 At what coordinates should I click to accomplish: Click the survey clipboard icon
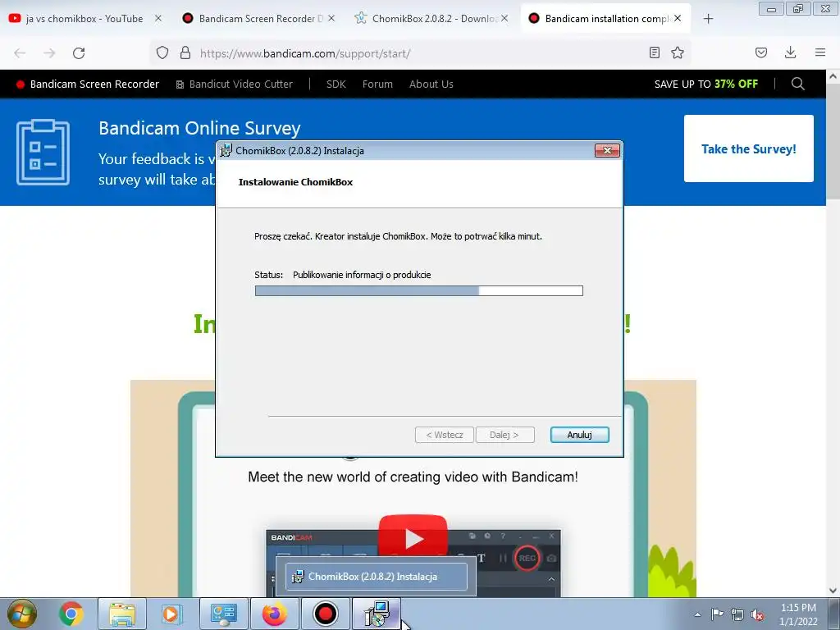click(43, 152)
